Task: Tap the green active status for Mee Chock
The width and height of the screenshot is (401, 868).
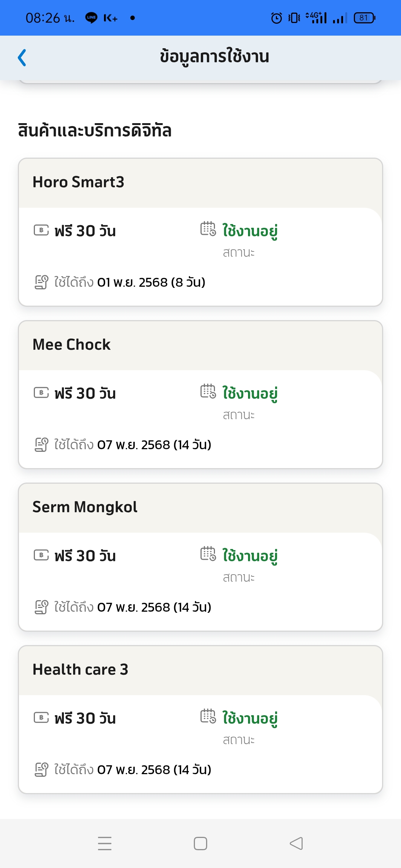Action: tap(250, 394)
